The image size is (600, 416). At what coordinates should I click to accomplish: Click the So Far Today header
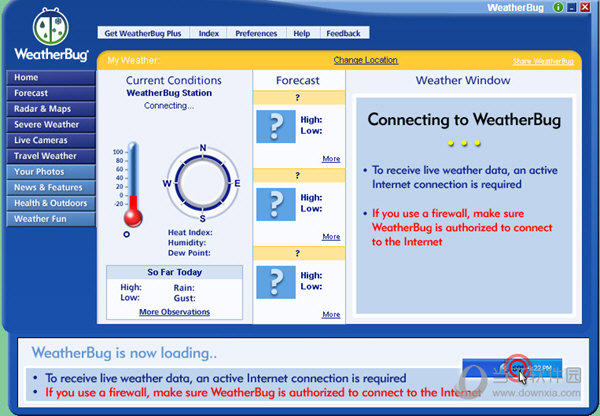coord(174,272)
